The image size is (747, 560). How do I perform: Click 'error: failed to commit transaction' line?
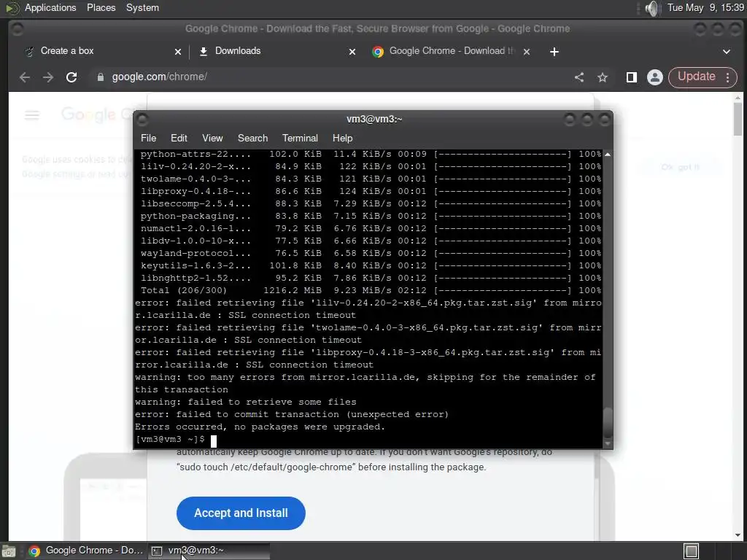292,414
